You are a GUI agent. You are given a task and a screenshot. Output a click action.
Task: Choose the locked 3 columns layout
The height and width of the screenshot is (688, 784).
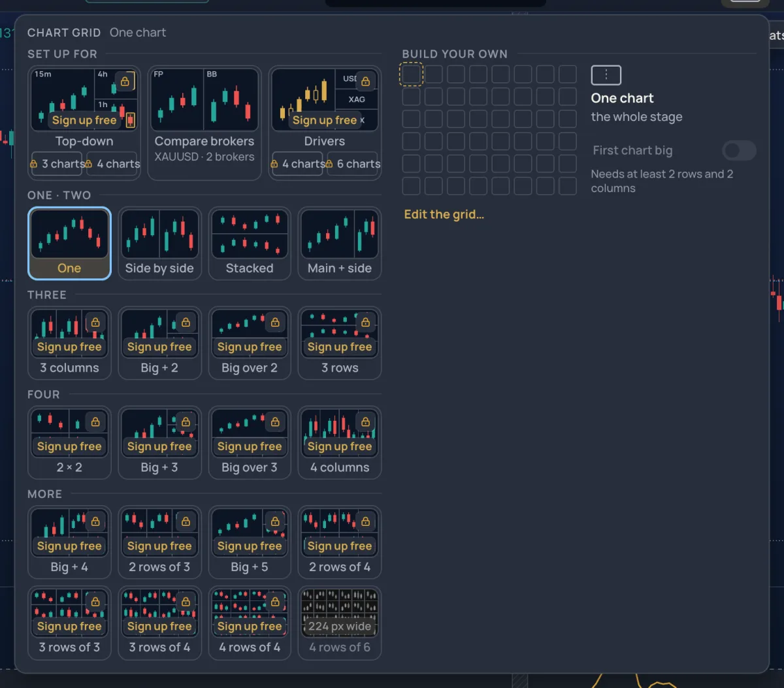click(x=69, y=343)
